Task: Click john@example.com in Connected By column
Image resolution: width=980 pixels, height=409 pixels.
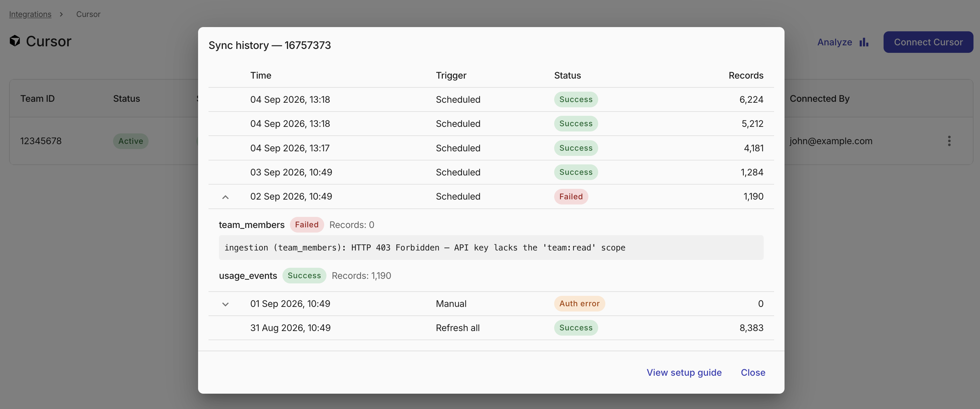Action: click(831, 141)
